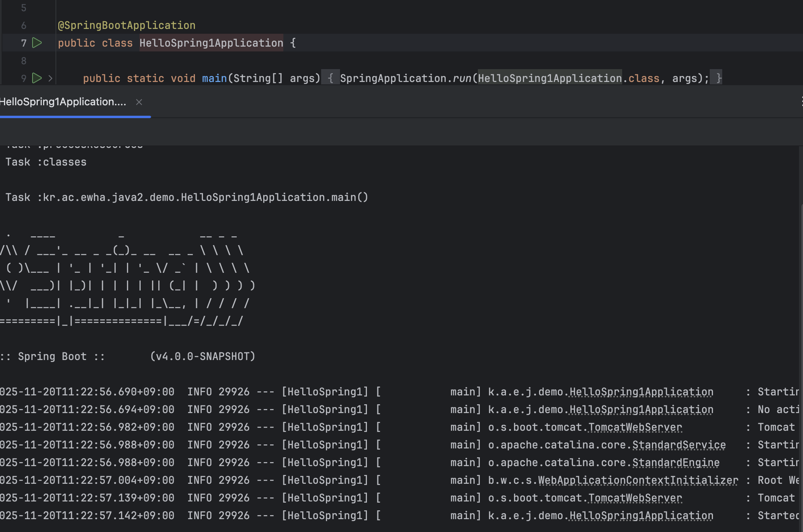
Task: Click run icon beside main method line
Action: pyautogui.click(x=37, y=78)
